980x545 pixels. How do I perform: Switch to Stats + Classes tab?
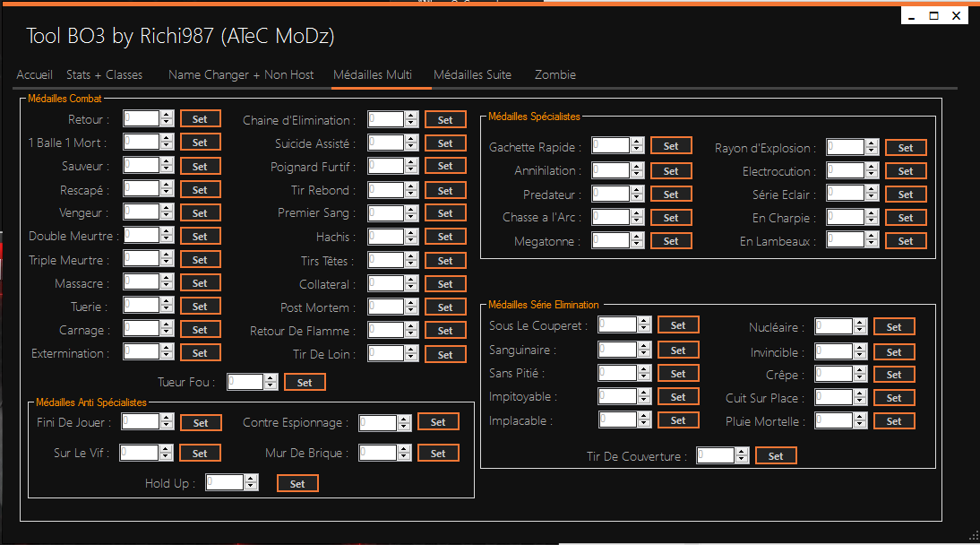click(x=105, y=74)
